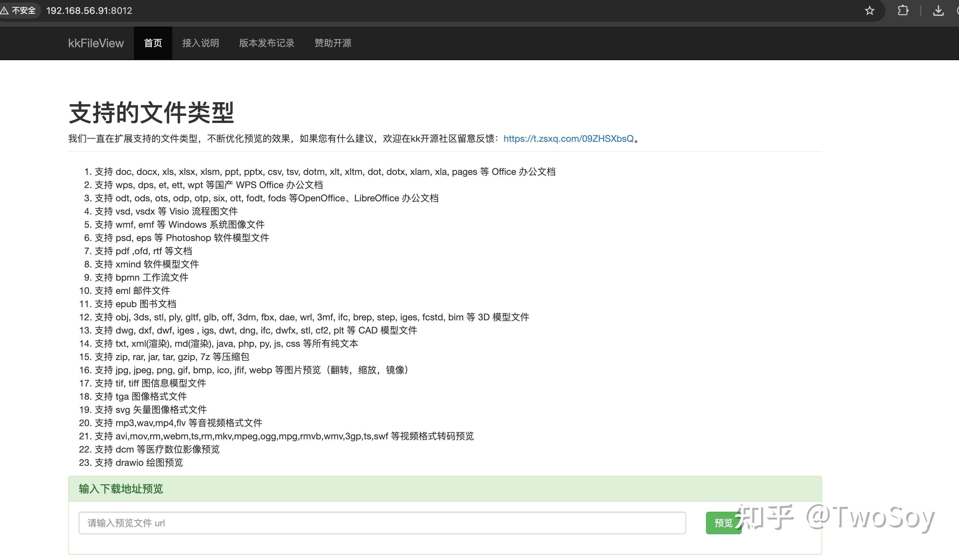Screen dimensions: 959x560
Task: Click the browser address bar showing 192.168.56.91:8012
Action: (89, 10)
